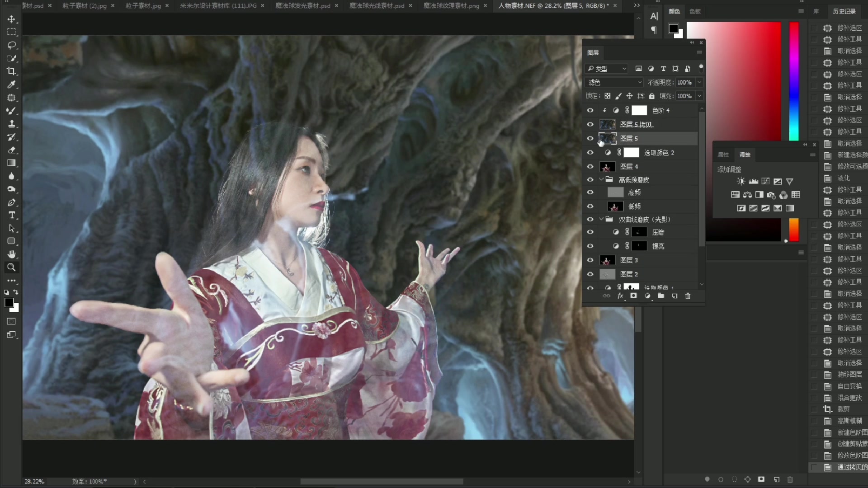Toggle visibility of 色阶 4 layer

click(x=590, y=110)
